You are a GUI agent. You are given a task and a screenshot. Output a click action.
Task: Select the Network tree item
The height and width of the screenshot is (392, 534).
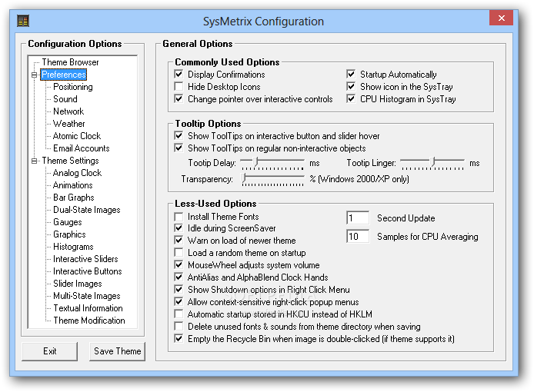[x=68, y=111]
